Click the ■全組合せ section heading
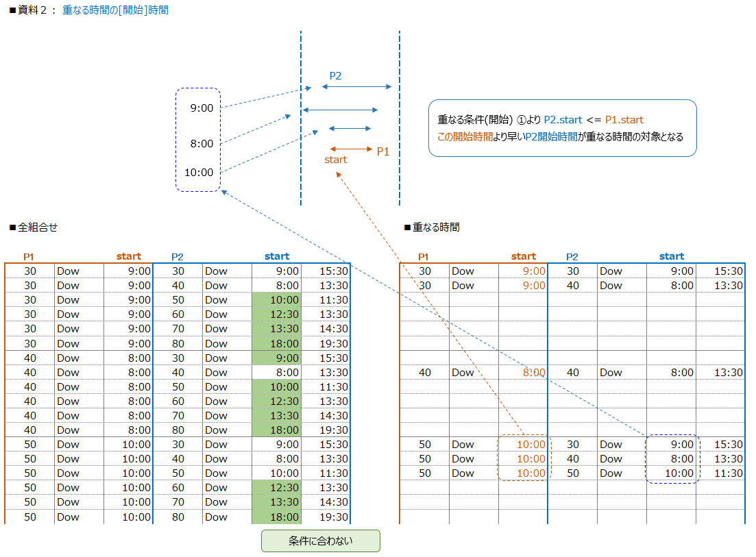The image size is (756, 557). [x=34, y=227]
